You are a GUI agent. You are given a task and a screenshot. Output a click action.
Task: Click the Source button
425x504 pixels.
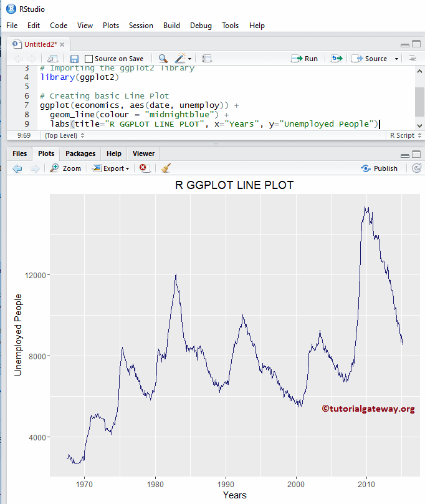(369, 59)
